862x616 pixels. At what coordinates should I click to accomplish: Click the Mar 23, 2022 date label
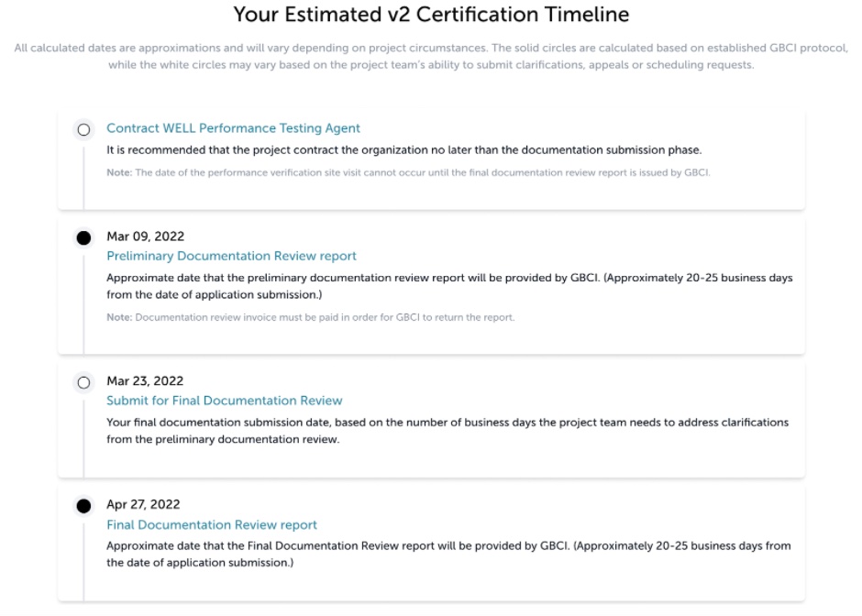[x=145, y=380]
